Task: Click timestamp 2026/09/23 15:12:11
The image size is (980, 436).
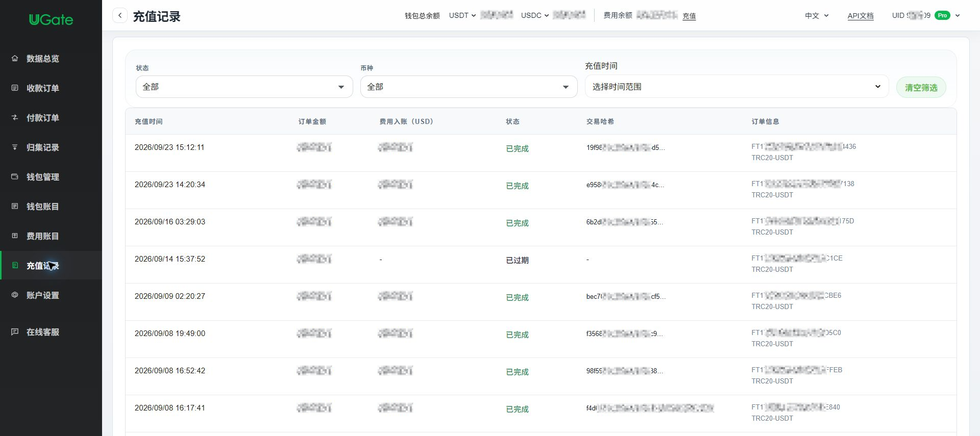Action: tap(169, 147)
